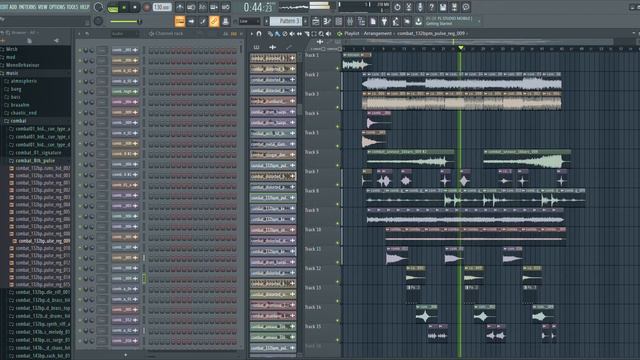This screenshot has width=640, height=360.
Task: Click the undo history clock icon
Action: click(397, 7)
